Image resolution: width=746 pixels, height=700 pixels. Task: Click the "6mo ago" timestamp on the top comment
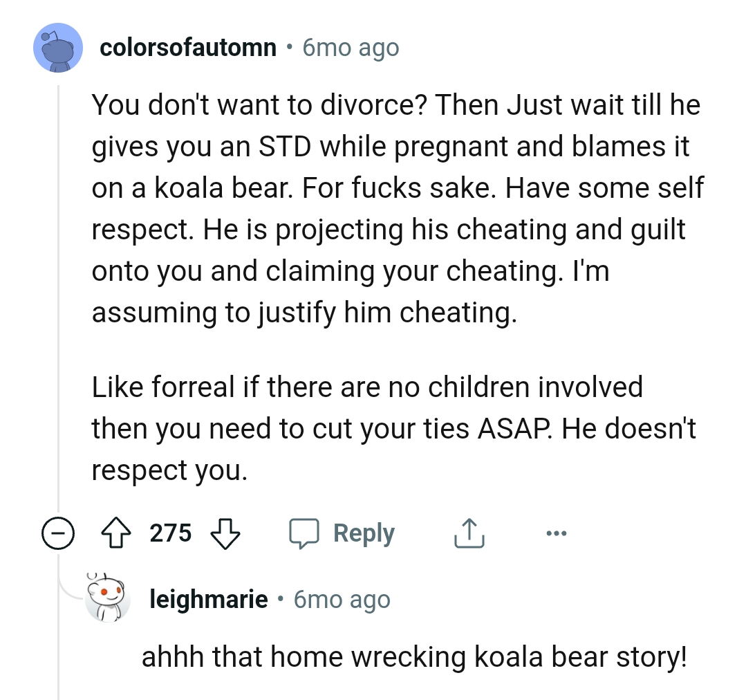tap(349, 47)
